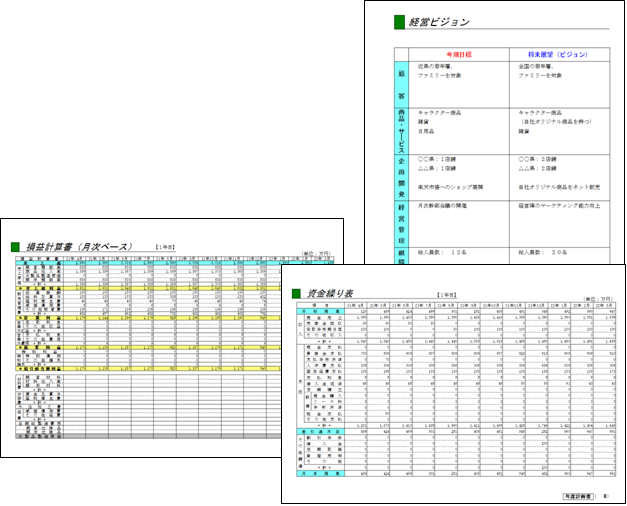Click （単位：万円） note on 資金繰り表 page
Screen dimensions: 627x506
click(x=598, y=299)
